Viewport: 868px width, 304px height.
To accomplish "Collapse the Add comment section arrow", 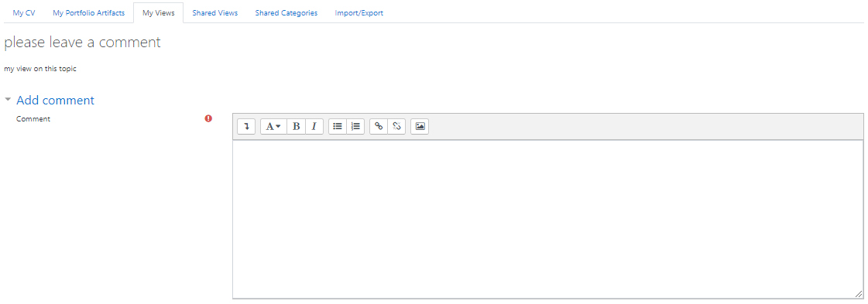I will (x=8, y=100).
